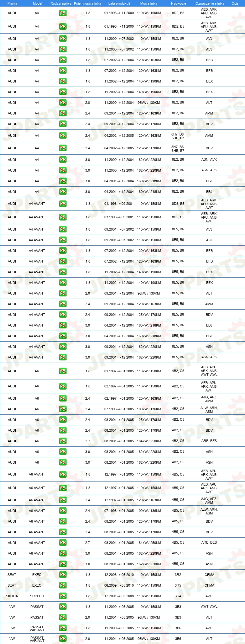This screenshot has height=644, width=245.
Task: Click the Lata produkcji column header
Action: tap(119, 3)
